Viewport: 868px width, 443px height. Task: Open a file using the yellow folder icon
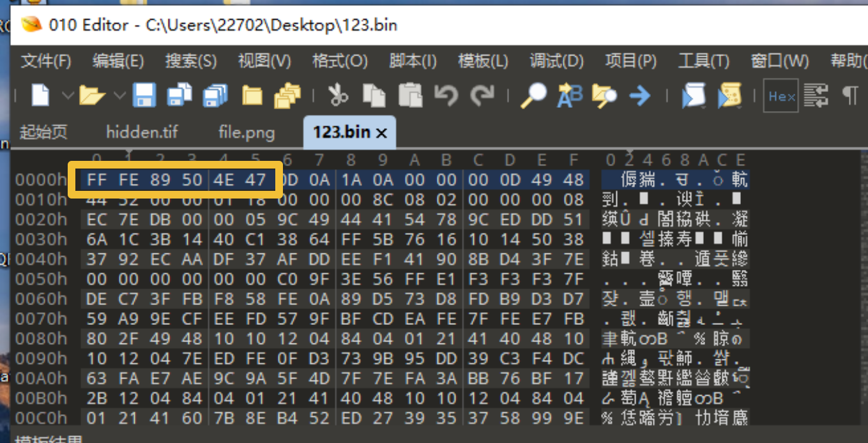pyautogui.click(x=92, y=96)
